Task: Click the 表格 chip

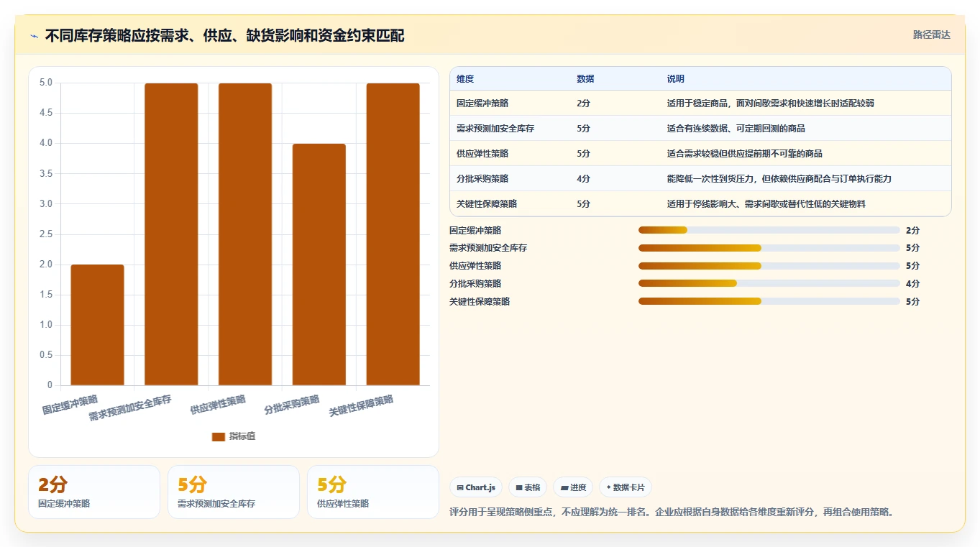Action: tap(528, 487)
